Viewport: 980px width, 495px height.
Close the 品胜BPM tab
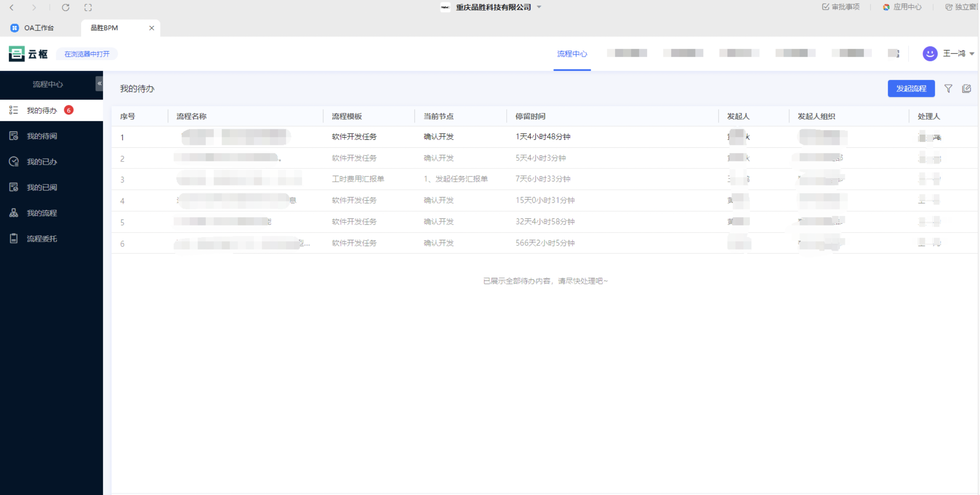(x=151, y=28)
